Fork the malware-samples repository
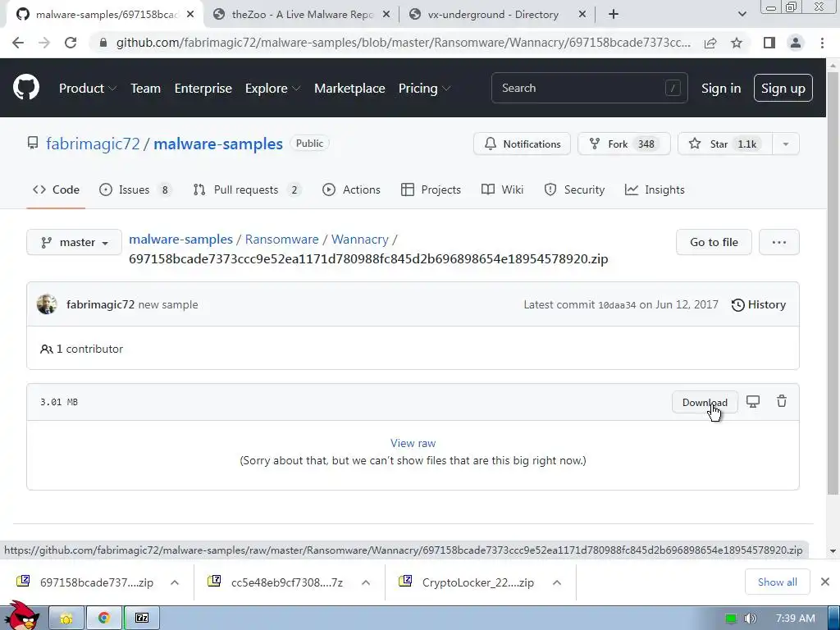Screen dimensions: 840x630 [x=623, y=144]
